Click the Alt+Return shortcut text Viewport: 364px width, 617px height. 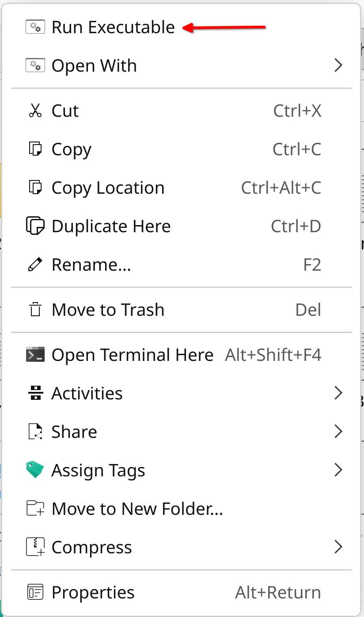(x=278, y=592)
